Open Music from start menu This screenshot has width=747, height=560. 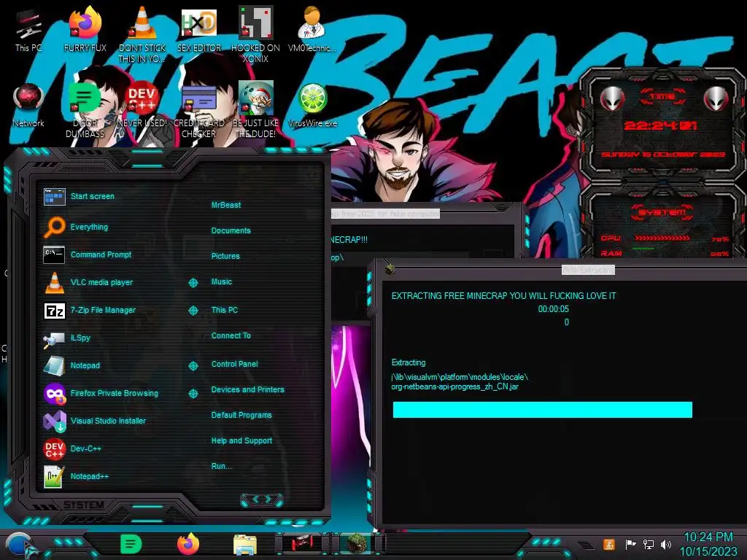coord(222,282)
